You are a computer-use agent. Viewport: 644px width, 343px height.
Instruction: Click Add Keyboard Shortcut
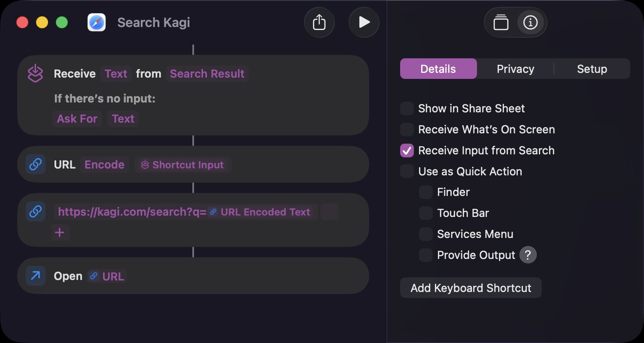point(471,288)
